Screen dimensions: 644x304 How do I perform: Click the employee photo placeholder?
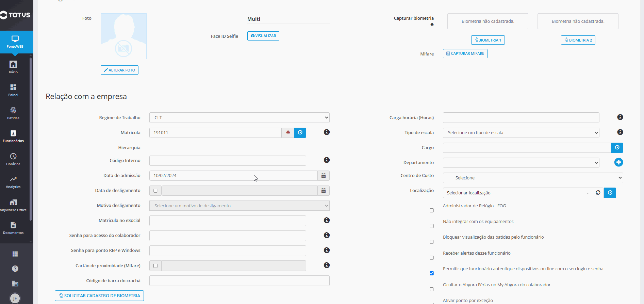point(123,36)
